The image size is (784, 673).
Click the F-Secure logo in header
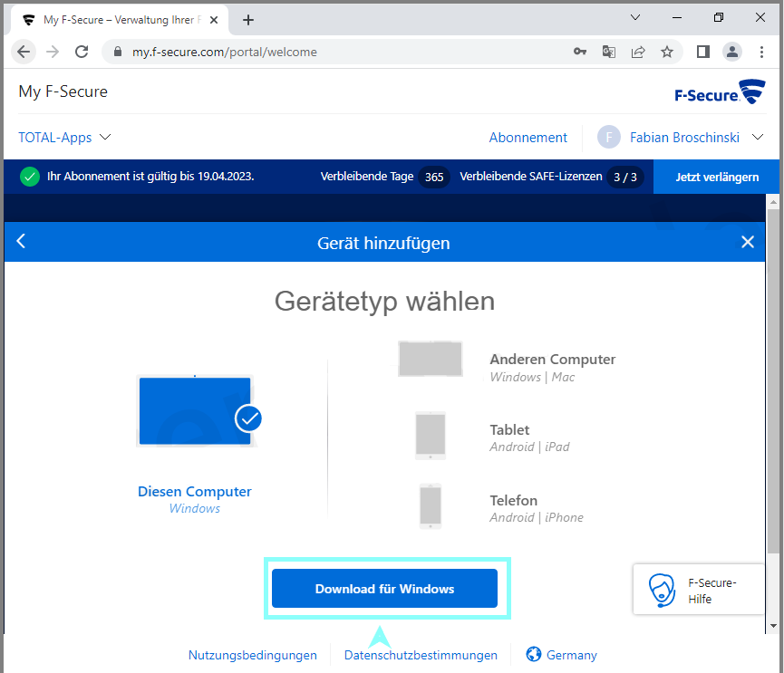point(720,91)
